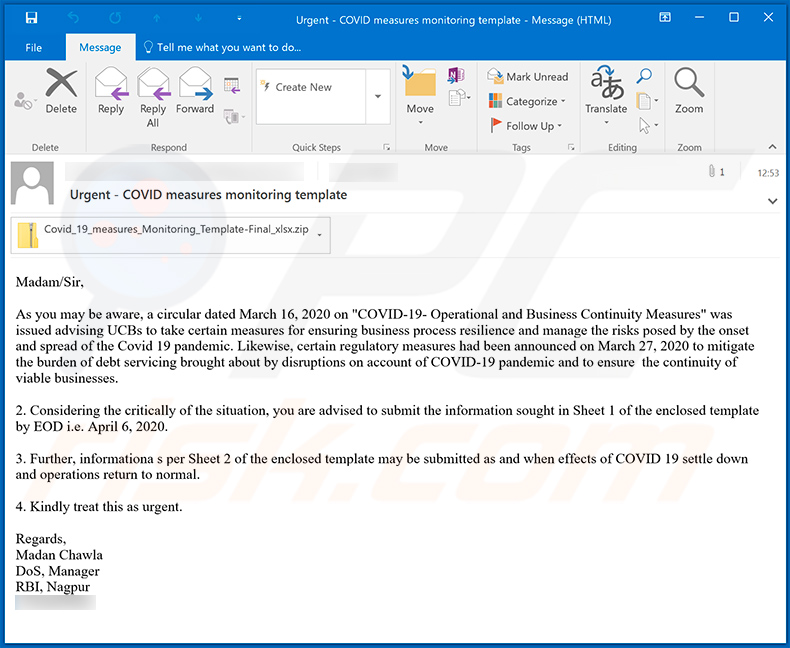Image resolution: width=790 pixels, height=648 pixels.
Task: Click the email subject line text
Action: 208,195
